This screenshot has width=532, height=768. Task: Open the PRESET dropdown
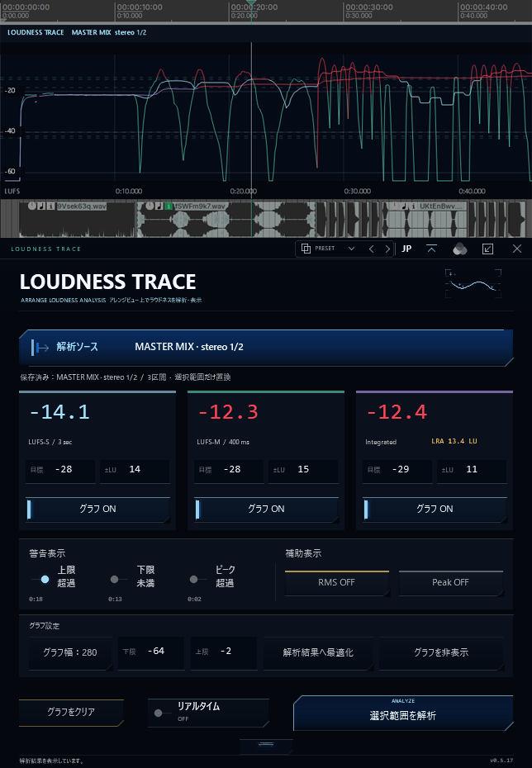[x=328, y=249]
